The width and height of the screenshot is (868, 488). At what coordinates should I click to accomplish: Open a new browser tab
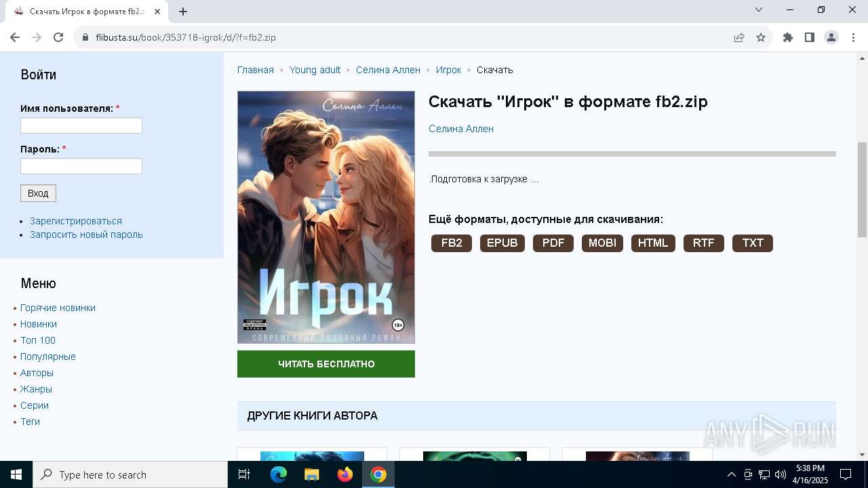pos(183,12)
